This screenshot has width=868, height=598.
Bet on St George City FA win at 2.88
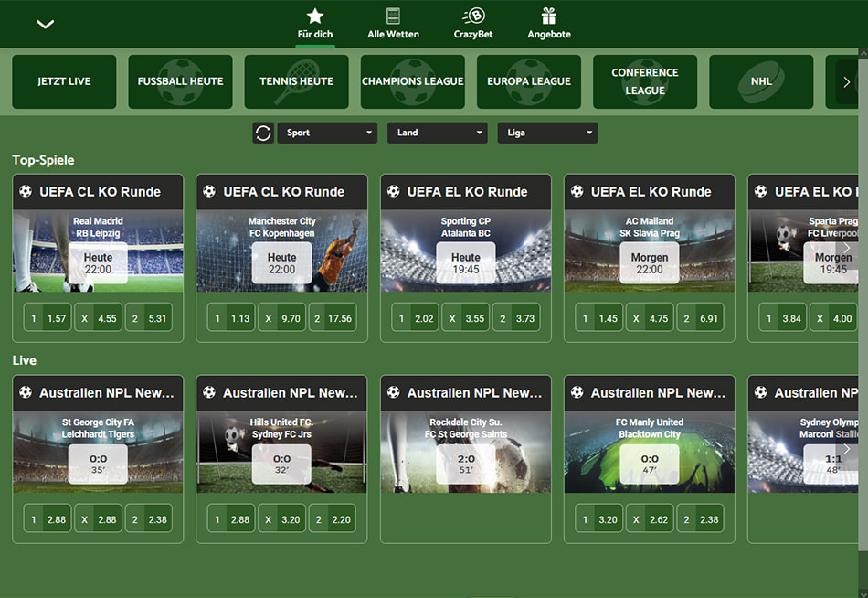[48, 520]
